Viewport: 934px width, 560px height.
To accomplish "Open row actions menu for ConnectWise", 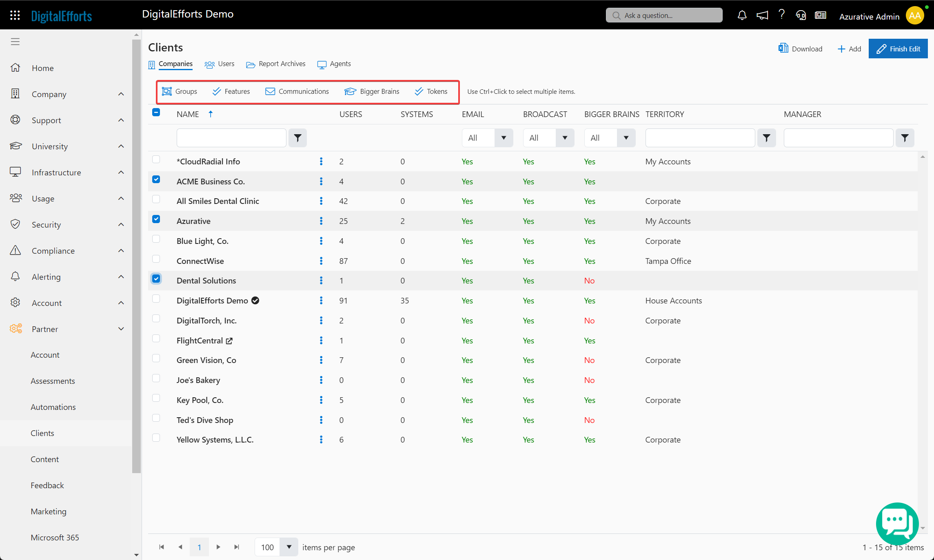I will [321, 261].
